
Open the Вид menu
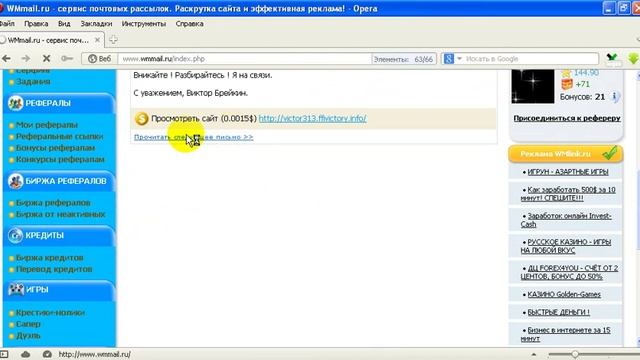[64, 24]
